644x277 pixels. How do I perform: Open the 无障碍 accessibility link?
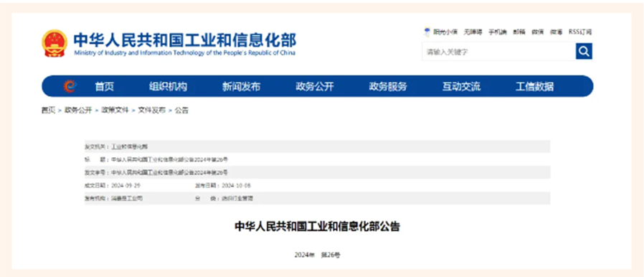pyautogui.click(x=473, y=32)
